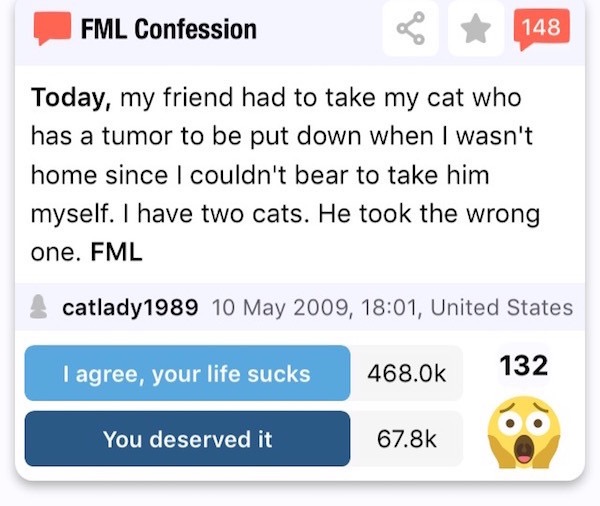Favorite this post with the star icon

(x=476, y=29)
